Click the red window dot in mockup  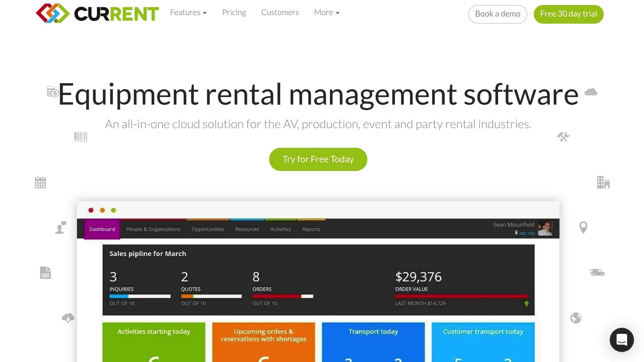click(x=91, y=210)
